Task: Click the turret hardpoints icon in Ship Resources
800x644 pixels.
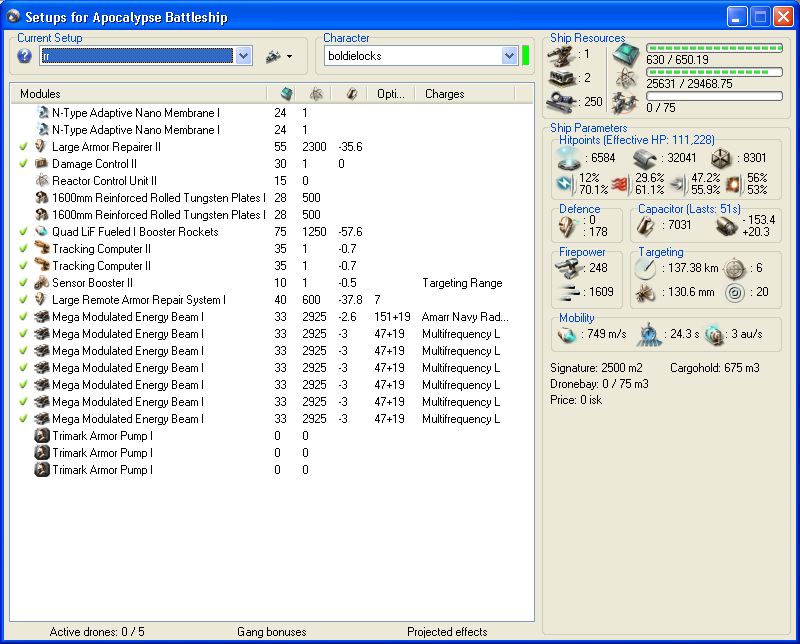Action: click(x=562, y=55)
